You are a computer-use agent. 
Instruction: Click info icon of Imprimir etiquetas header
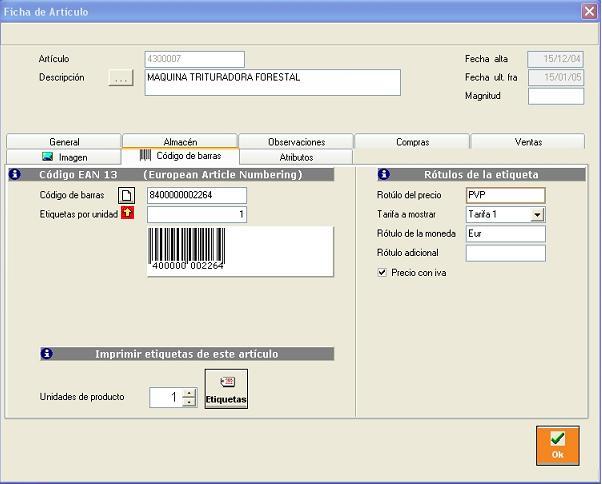[46, 353]
